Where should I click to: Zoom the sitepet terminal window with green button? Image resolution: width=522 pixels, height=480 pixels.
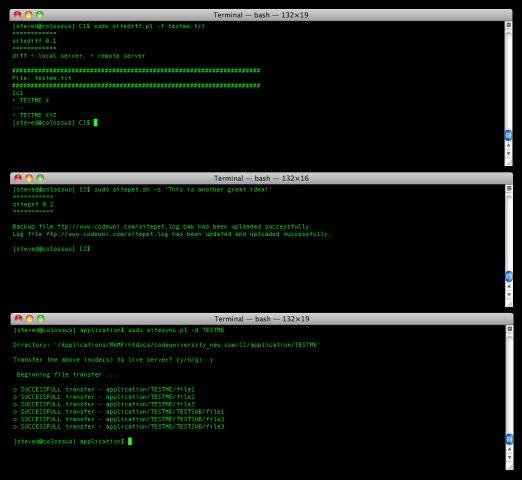(40, 178)
